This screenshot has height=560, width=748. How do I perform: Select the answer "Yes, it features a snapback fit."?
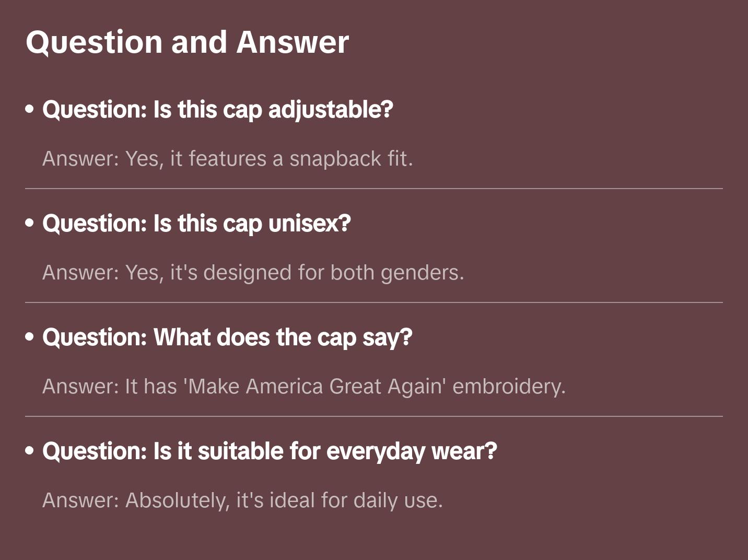[227, 159]
